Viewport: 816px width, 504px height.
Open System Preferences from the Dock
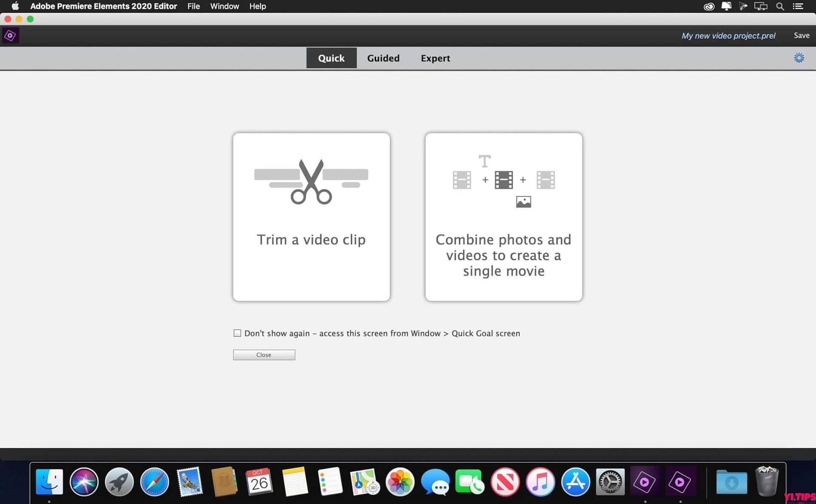coord(610,482)
